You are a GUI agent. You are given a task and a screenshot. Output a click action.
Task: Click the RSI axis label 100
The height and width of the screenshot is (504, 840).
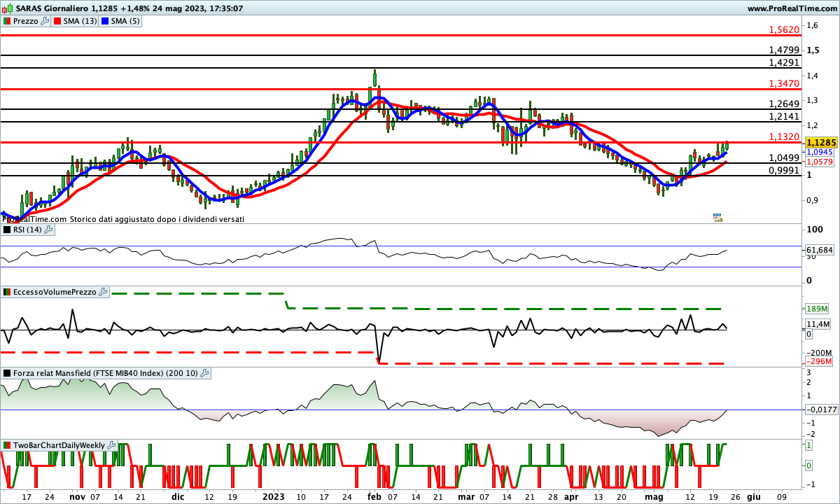814,230
